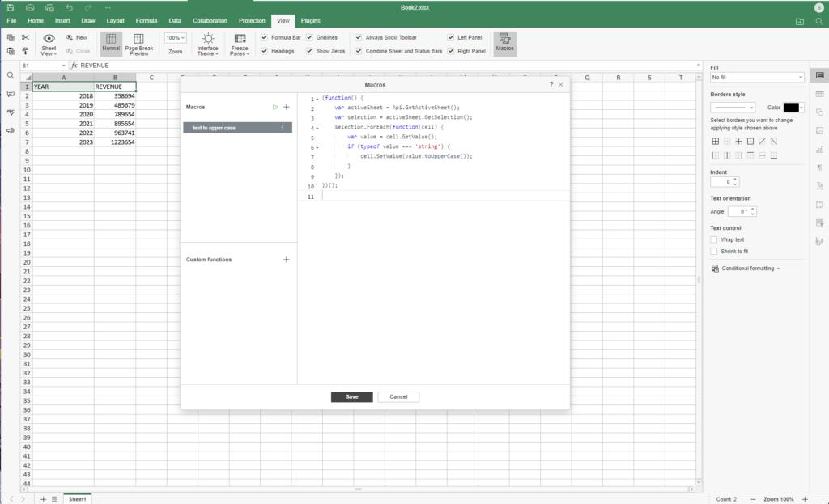This screenshot has height=504, width=829.
Task: Click the Macros ribbon button
Action: [505, 43]
